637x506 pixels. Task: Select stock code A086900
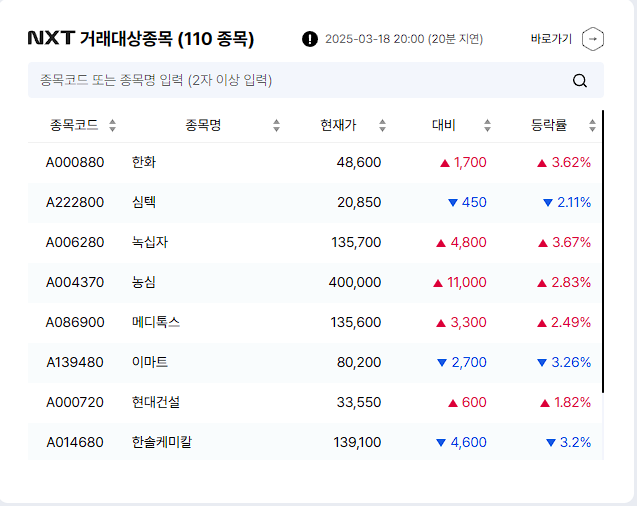pos(75,322)
